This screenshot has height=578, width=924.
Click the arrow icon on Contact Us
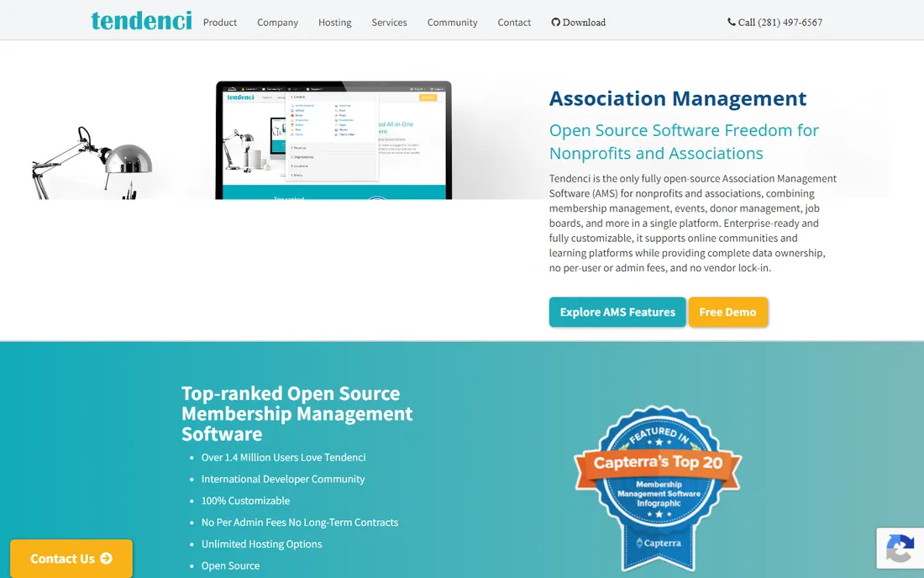click(106, 558)
